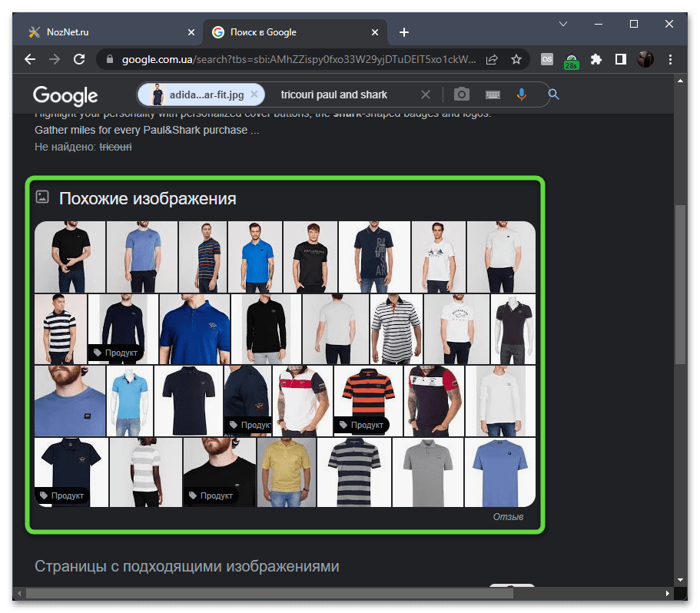The image size is (700, 613).
Task: Click the Отзыв feedback link
Action: pyautogui.click(x=508, y=517)
